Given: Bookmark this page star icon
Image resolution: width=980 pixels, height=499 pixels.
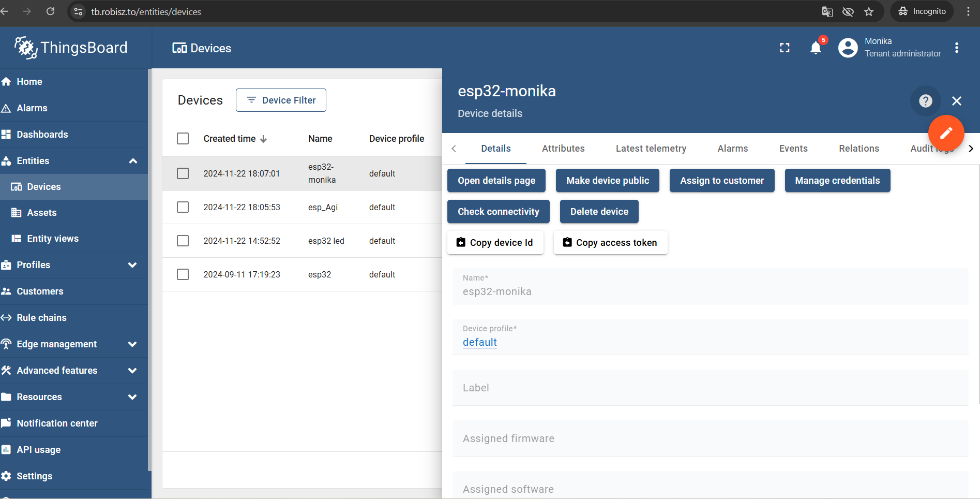Looking at the screenshot, I should [x=869, y=11].
